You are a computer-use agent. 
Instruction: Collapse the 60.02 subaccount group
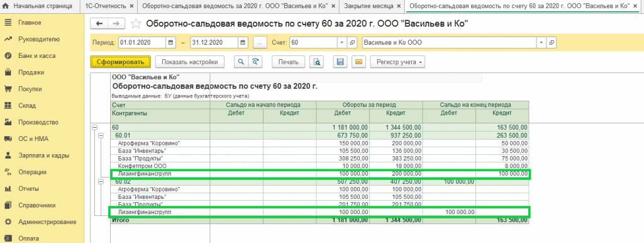click(101, 181)
